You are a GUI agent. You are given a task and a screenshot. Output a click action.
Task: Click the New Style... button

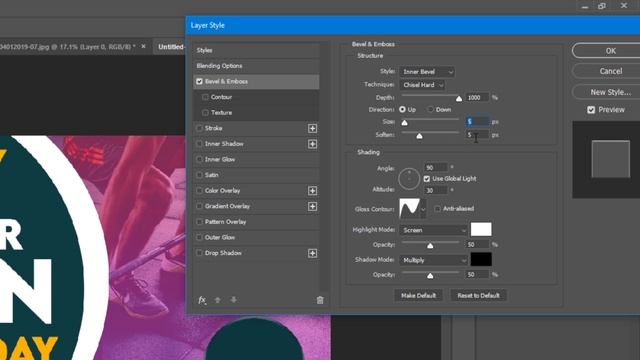coord(610,92)
